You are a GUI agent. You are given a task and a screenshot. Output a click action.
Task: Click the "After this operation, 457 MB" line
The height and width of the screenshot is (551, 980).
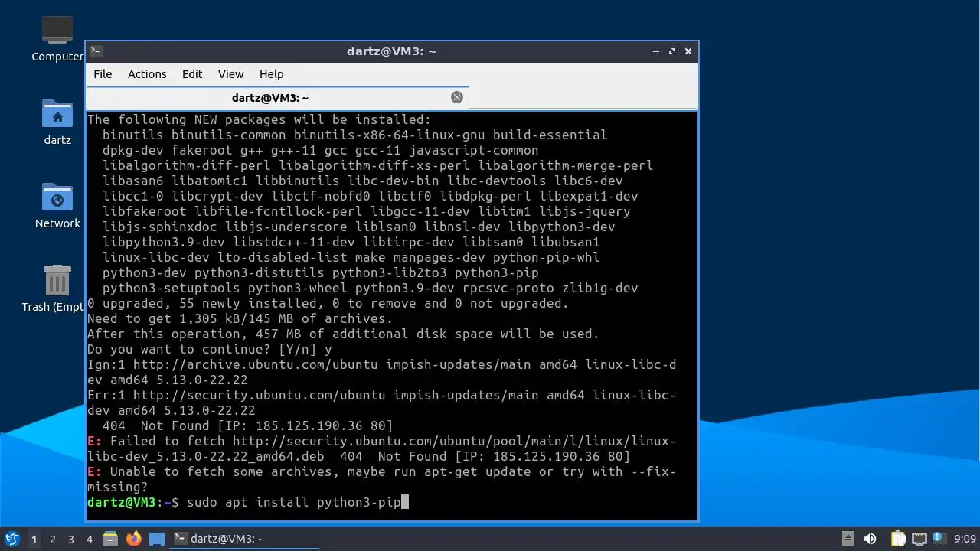click(343, 334)
